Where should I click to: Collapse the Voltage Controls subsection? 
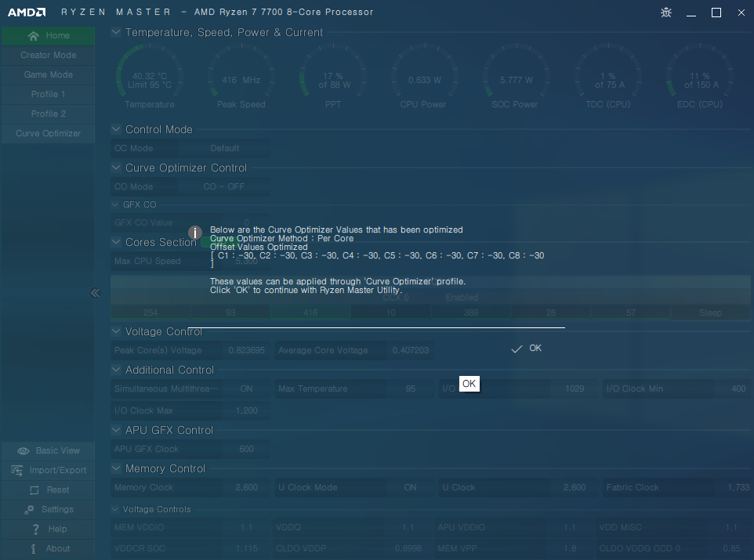(115, 509)
